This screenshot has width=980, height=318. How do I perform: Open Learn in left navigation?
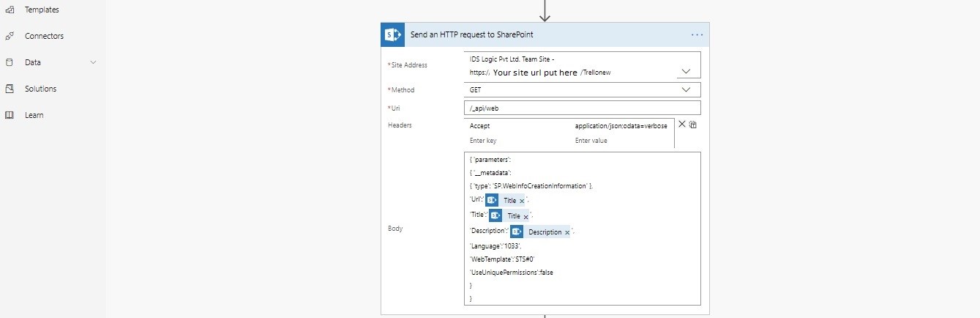[34, 115]
